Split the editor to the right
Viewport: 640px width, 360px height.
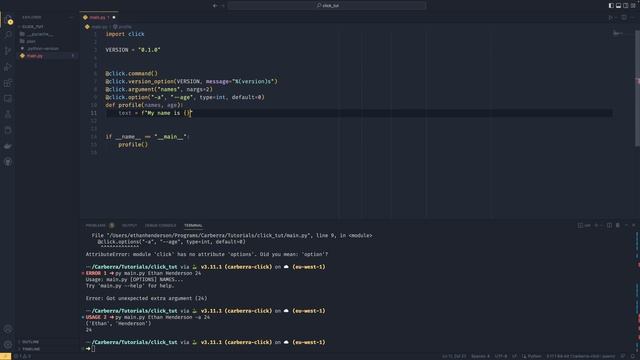coord(624,18)
